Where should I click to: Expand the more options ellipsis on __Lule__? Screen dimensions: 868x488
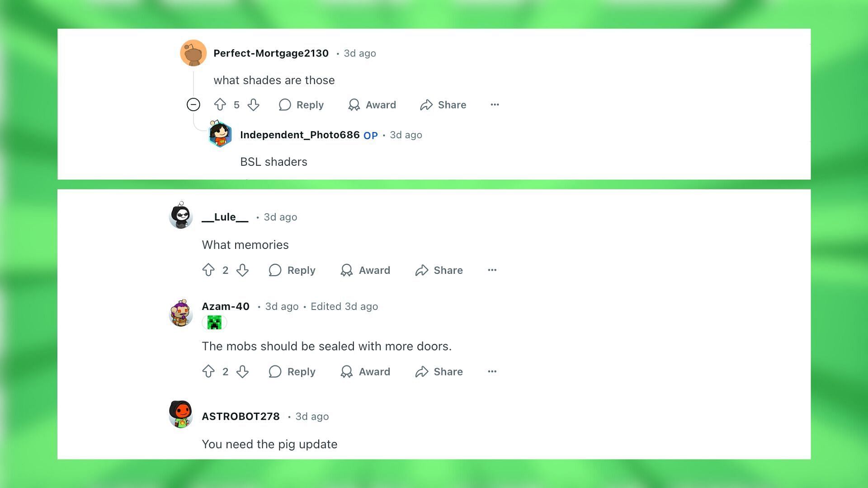(491, 269)
